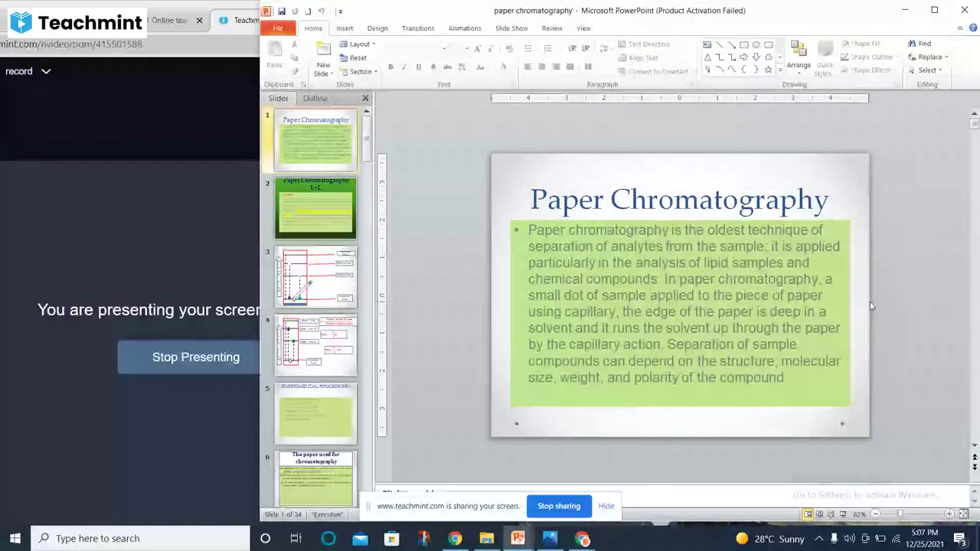Viewport: 980px width, 551px height.
Task: Open the Replace dropdown in Editing
Action: point(929,57)
